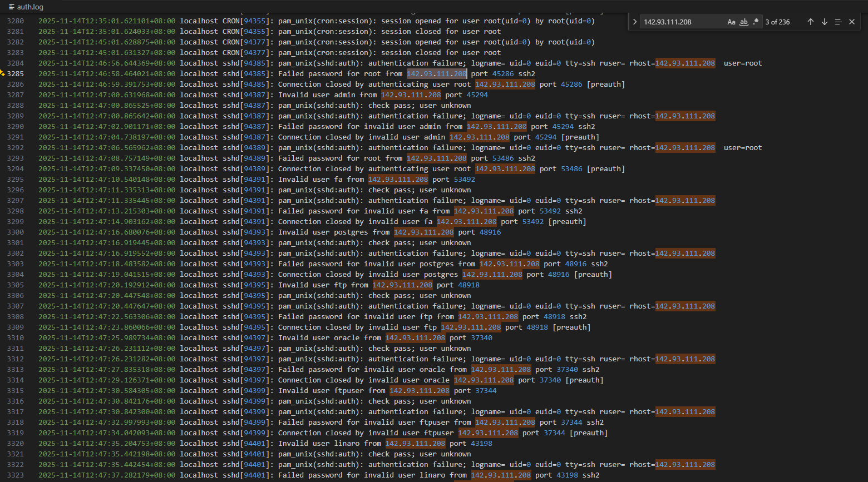The image size is (868, 482).
Task: Close the find widget
Action: click(x=852, y=22)
